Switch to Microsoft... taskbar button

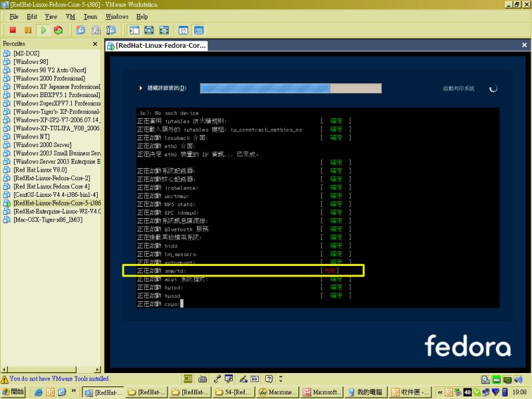[323, 392]
